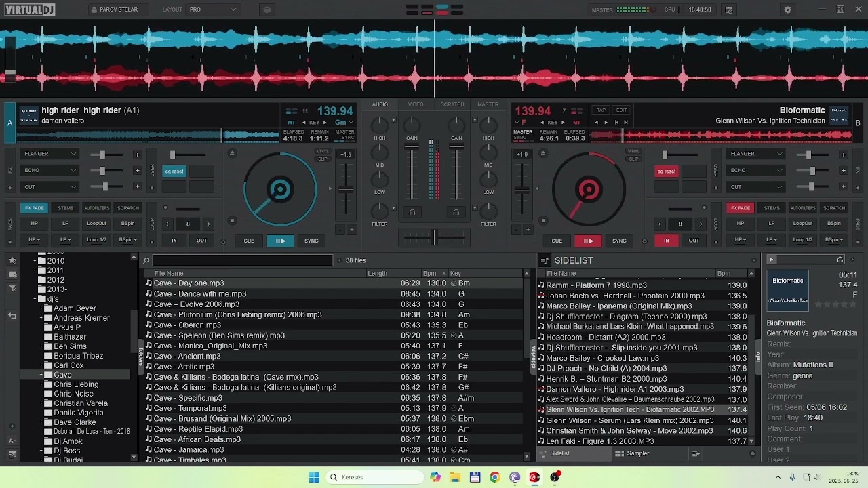
Task: Click the stop button on deck A
Action: (232, 220)
